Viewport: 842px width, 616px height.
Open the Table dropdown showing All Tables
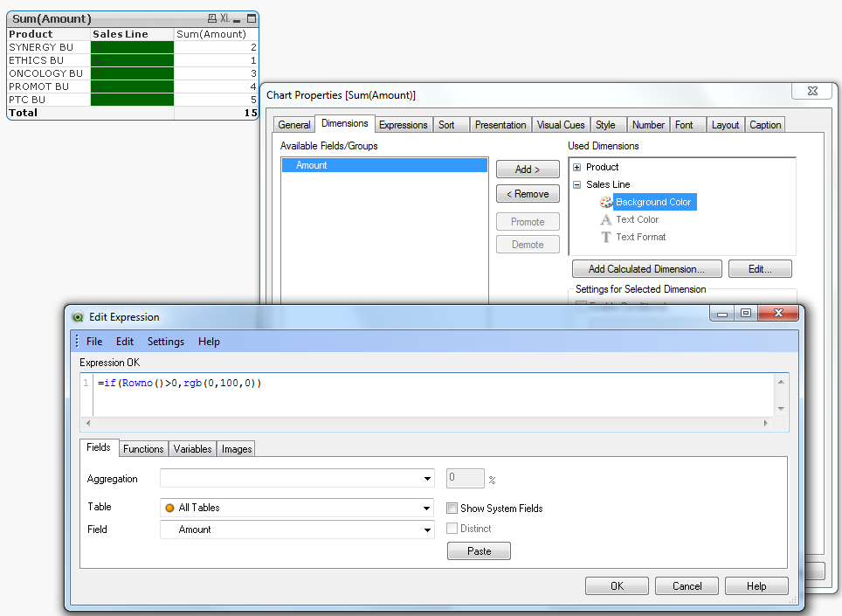pyautogui.click(x=427, y=508)
